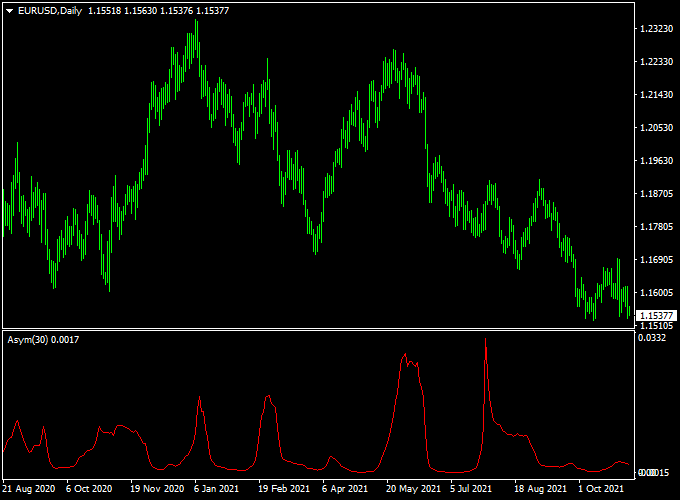
Task: Click the 19 Nov 2020 date label
Action: 158,490
